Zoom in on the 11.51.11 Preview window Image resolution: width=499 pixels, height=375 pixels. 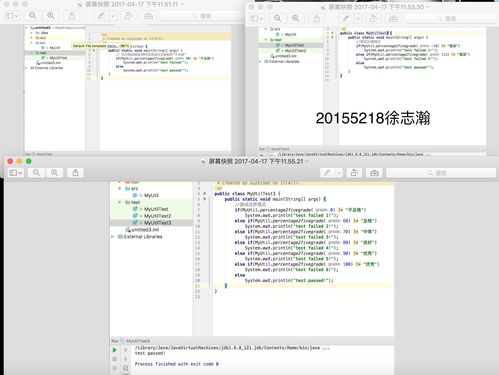click(x=51, y=16)
